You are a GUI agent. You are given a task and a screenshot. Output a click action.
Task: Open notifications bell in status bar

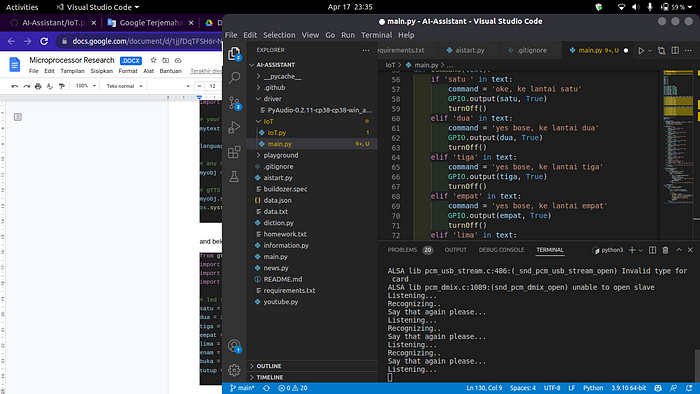[x=689, y=388]
